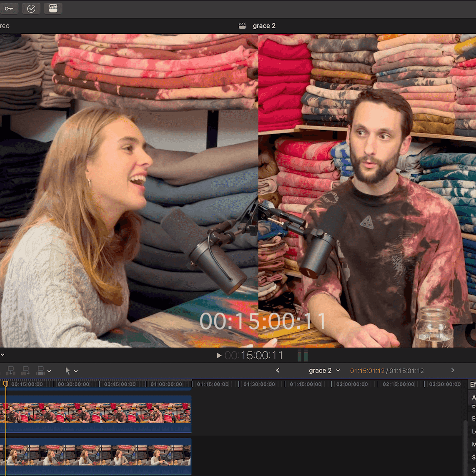Click the insert clip edit icon
The image size is (476, 476).
tap(11, 371)
